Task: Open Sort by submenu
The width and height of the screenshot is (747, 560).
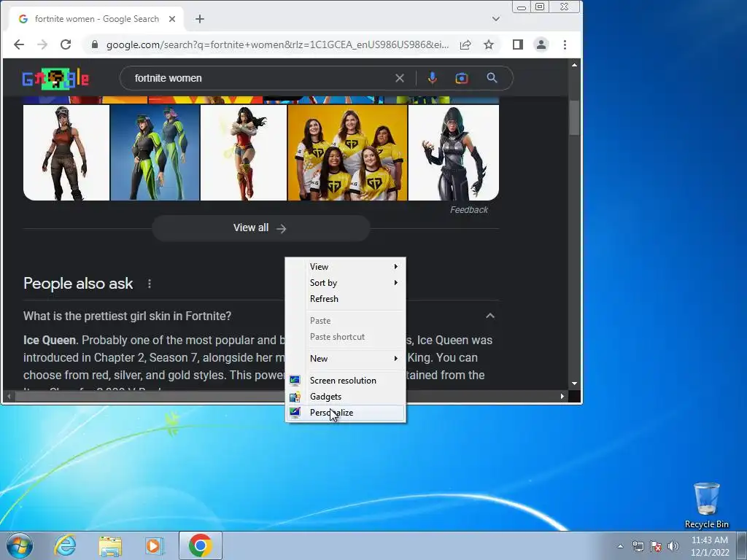Action: pos(345,283)
